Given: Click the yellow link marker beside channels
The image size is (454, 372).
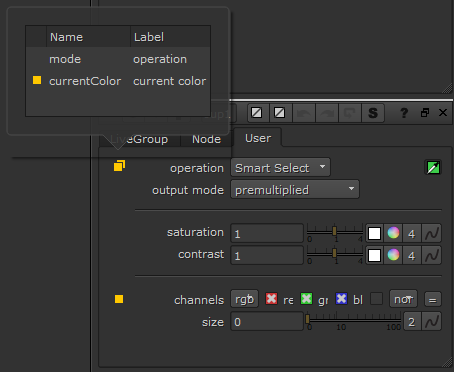Looking at the screenshot, I should tap(119, 299).
